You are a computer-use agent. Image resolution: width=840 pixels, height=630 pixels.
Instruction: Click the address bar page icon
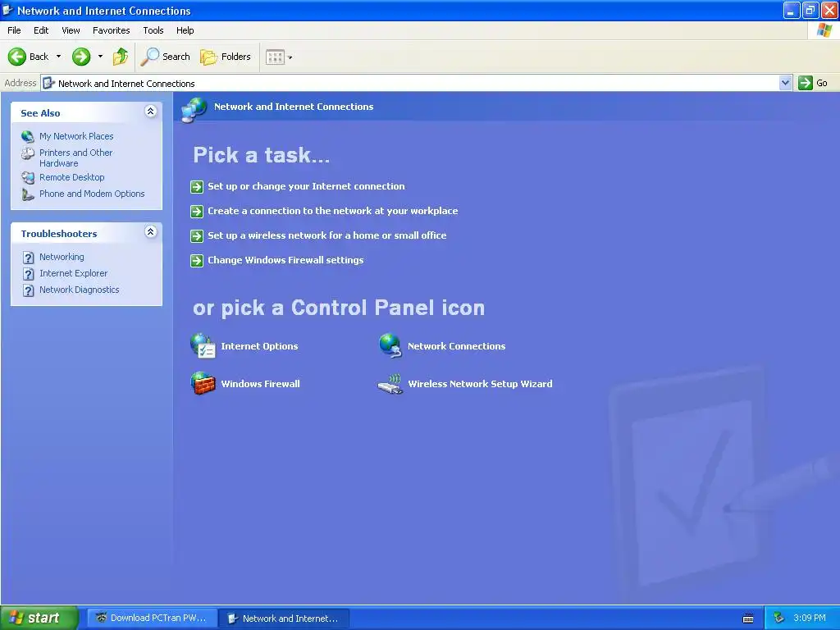48,83
